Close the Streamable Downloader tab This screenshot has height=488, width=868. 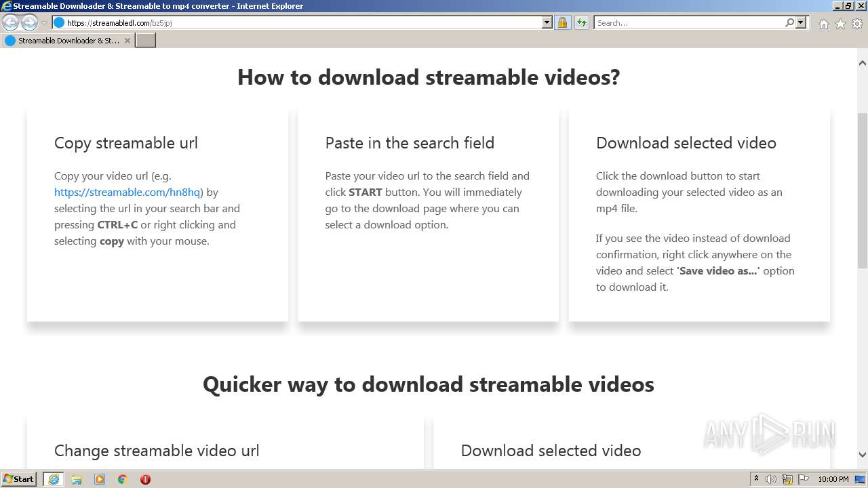(x=127, y=41)
